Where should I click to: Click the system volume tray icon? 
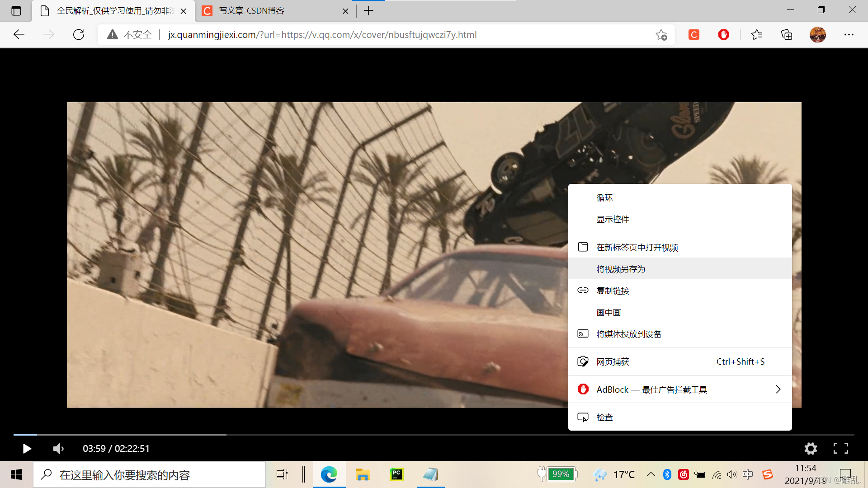(x=732, y=474)
